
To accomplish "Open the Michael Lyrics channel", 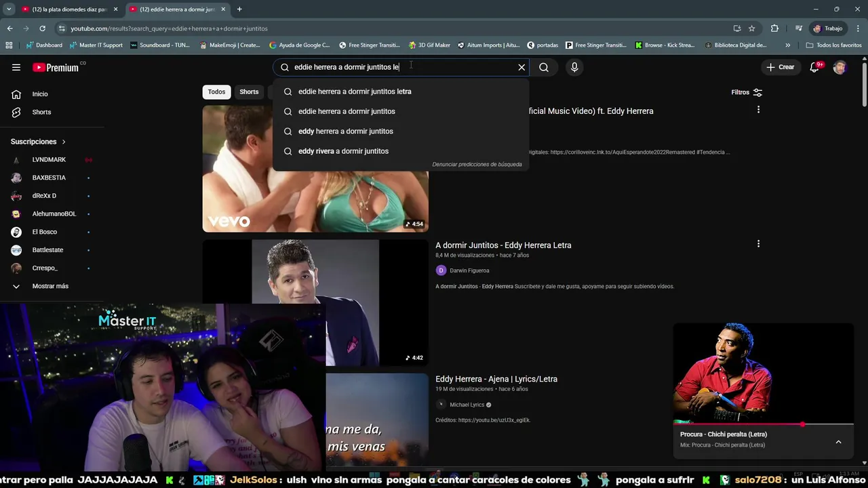I will point(467,405).
